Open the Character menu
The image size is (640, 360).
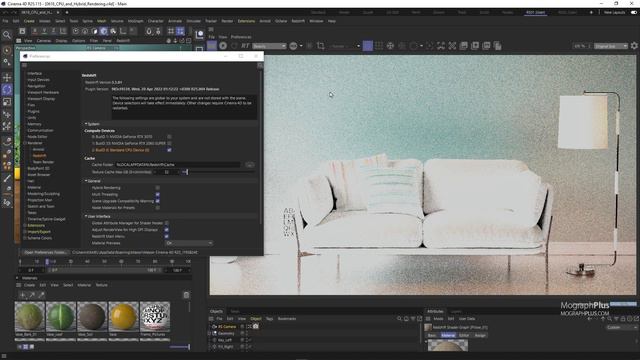pos(156,21)
